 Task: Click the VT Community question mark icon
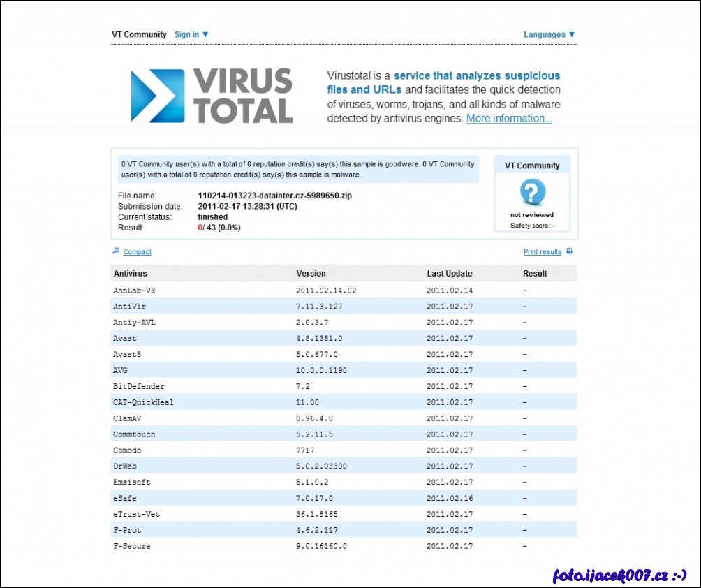coord(533,192)
